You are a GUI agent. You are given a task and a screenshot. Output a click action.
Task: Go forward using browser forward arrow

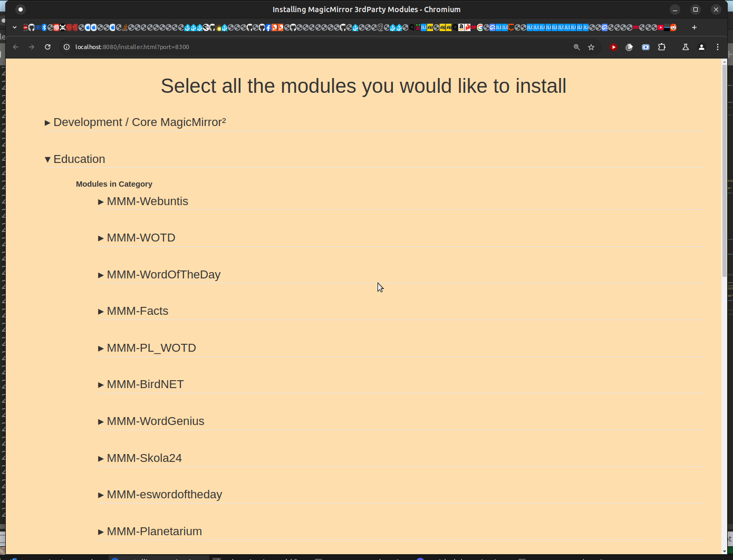point(32,47)
